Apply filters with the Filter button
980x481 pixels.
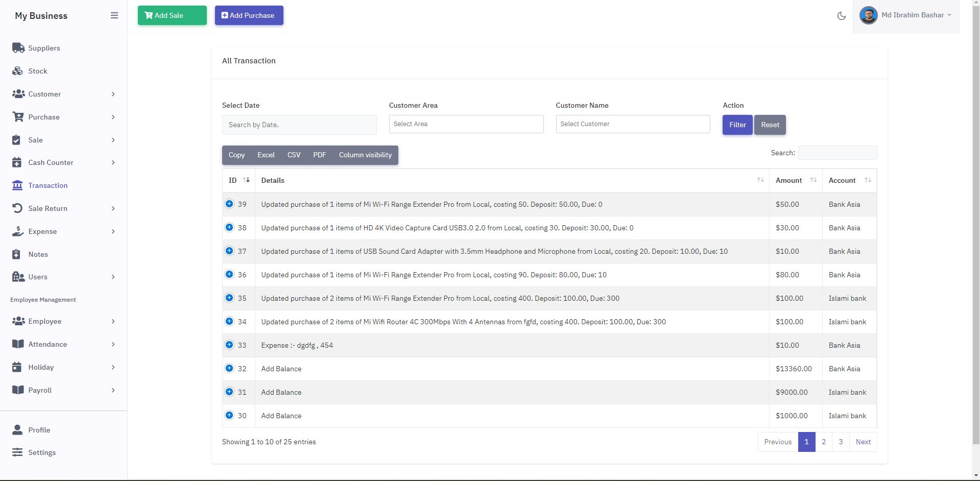click(x=737, y=125)
